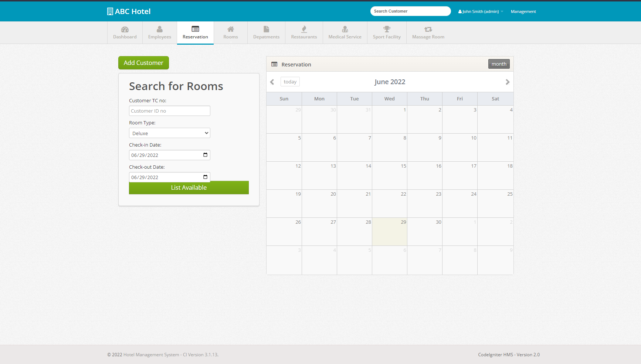Click the user icon beside John Smith
Screen dimensions: 641x364
click(460, 12)
